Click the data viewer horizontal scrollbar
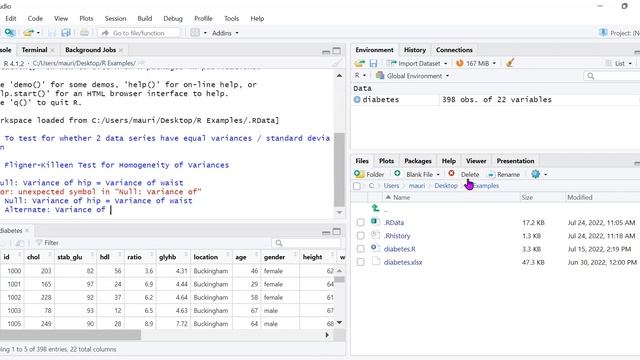640x360 pixels. tap(70, 335)
